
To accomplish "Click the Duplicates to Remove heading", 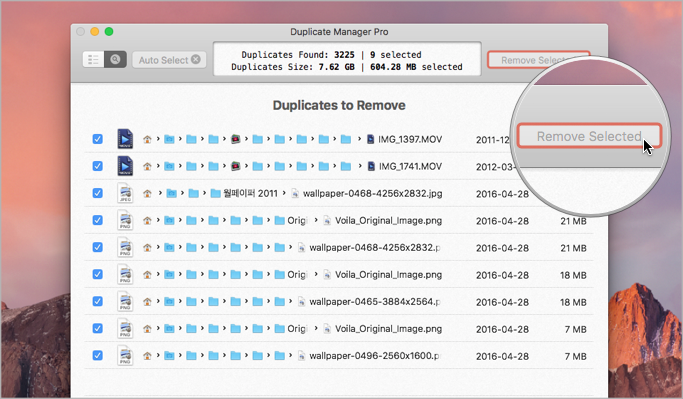I will click(339, 105).
